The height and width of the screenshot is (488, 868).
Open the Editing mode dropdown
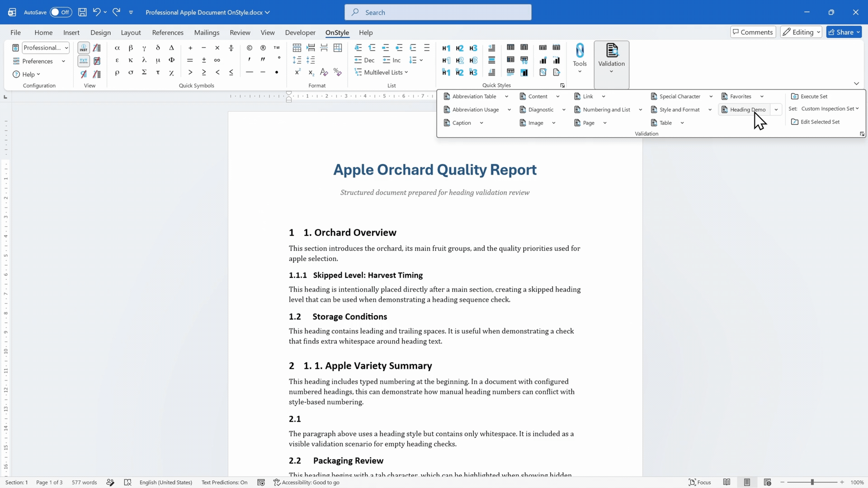point(801,32)
